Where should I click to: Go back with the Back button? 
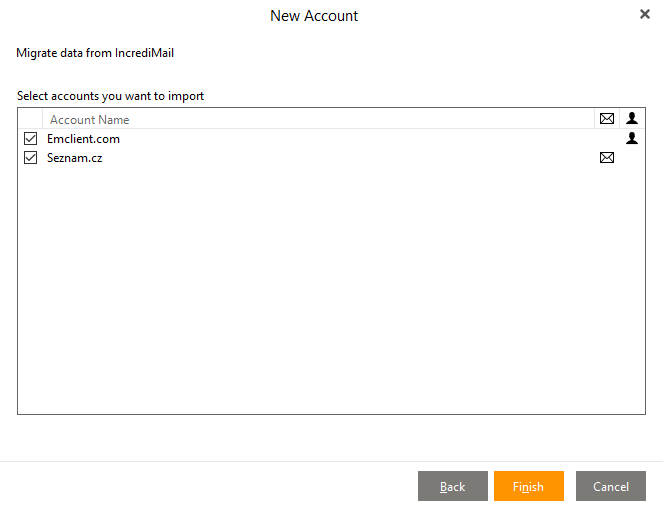click(x=452, y=486)
